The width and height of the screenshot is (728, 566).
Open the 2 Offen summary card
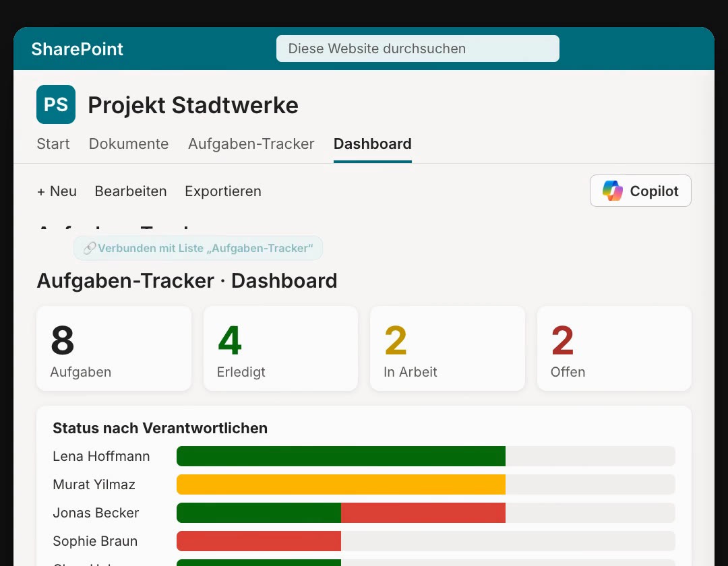[614, 348]
